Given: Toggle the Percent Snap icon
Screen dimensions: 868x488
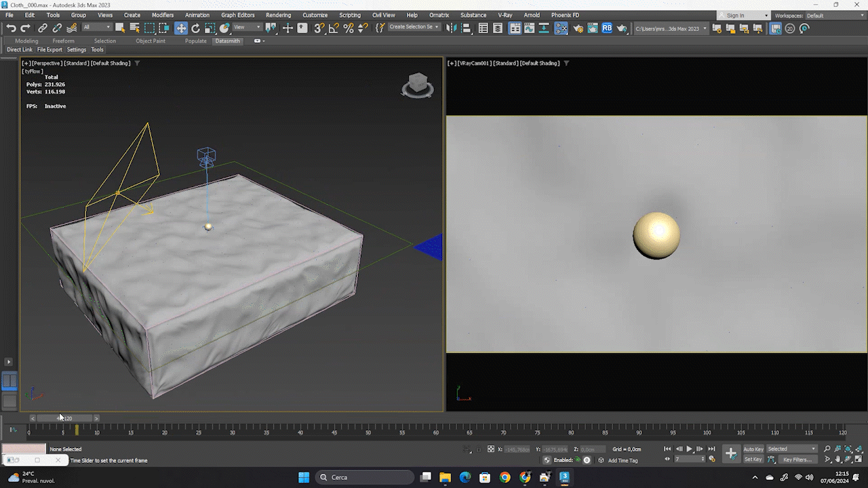Looking at the screenshot, I should (x=349, y=28).
